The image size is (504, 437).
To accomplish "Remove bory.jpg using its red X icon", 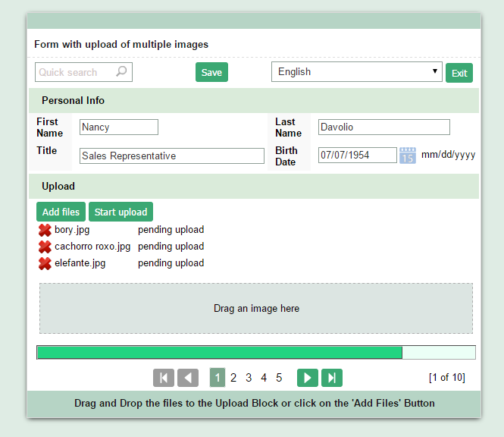I will (45, 230).
